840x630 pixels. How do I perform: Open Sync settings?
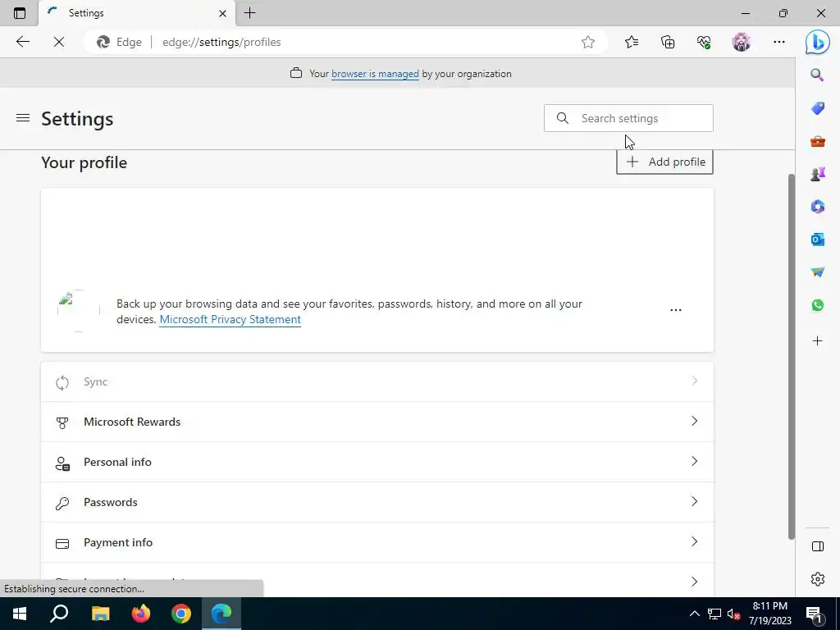click(377, 381)
